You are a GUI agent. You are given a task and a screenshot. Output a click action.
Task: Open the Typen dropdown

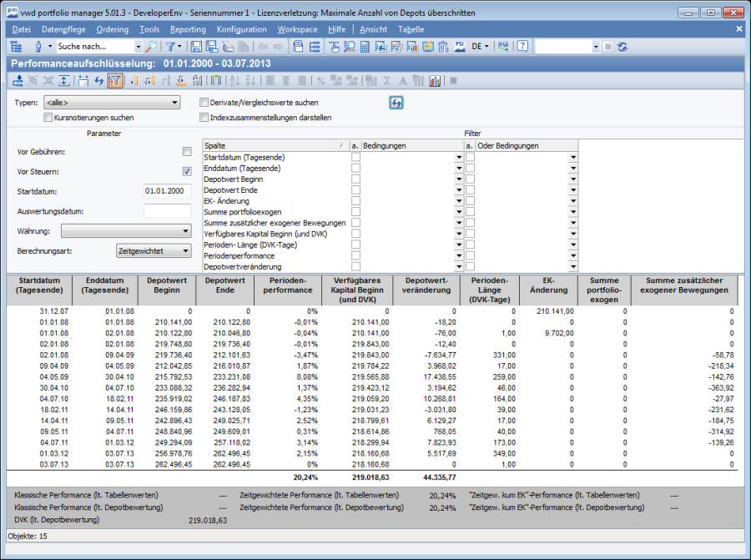click(x=112, y=103)
